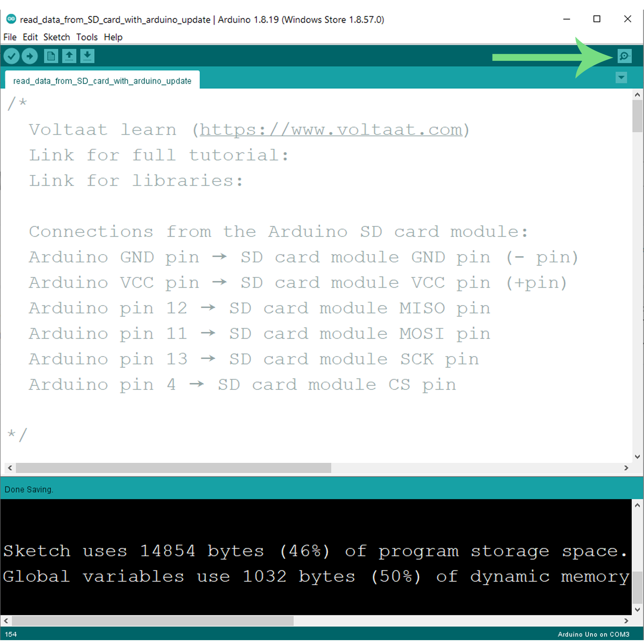Open the Sketch menu
Image resolution: width=644 pixels, height=644 pixels.
tap(57, 37)
